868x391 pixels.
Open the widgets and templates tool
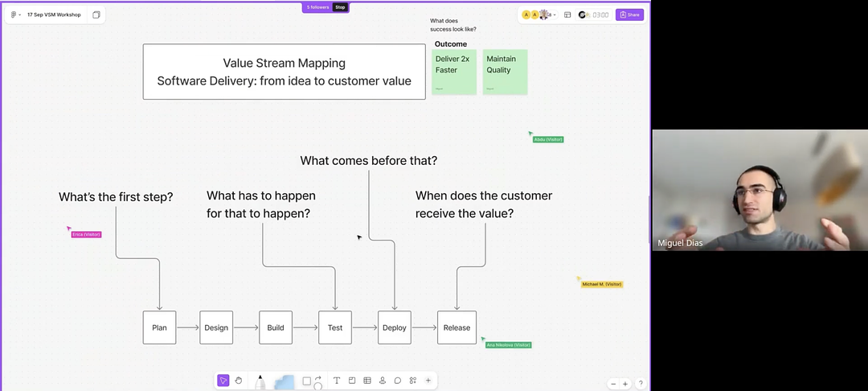(x=413, y=381)
